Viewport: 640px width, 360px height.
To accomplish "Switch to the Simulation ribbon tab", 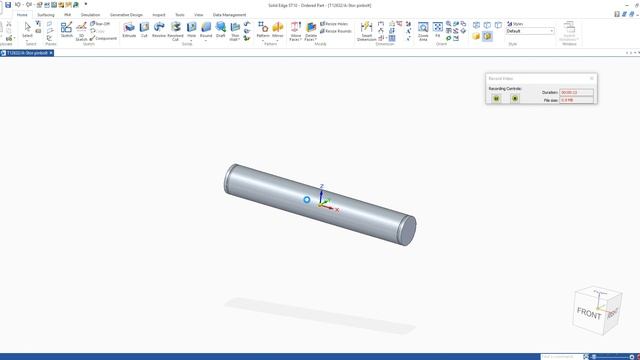I will pos(91,15).
